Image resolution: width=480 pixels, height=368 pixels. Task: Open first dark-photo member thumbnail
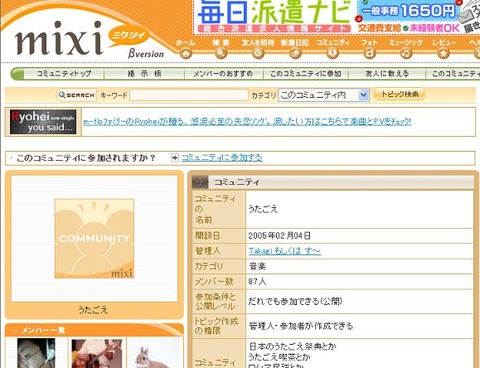pyautogui.click(x=36, y=353)
